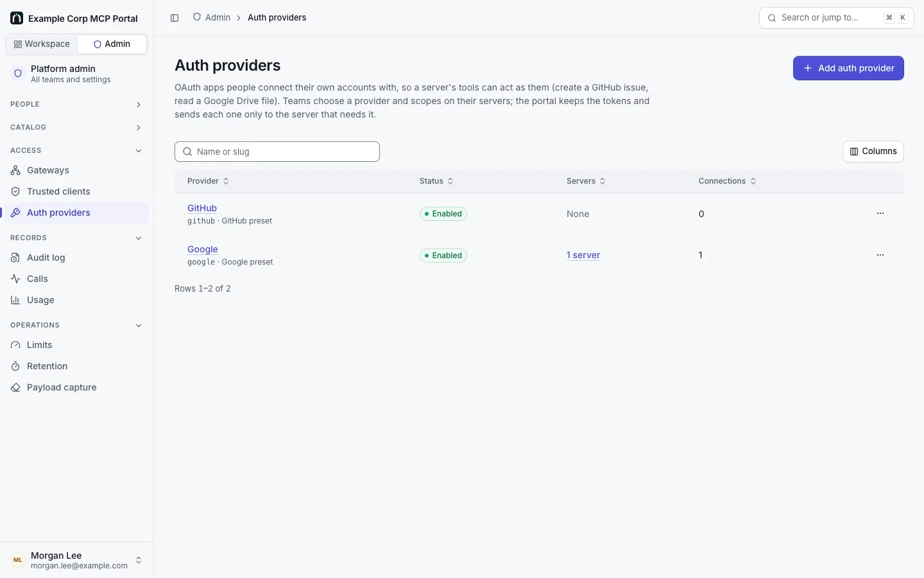Screen dimensions: 924x578
Task: Open the GitHub provider link
Action: (202, 208)
